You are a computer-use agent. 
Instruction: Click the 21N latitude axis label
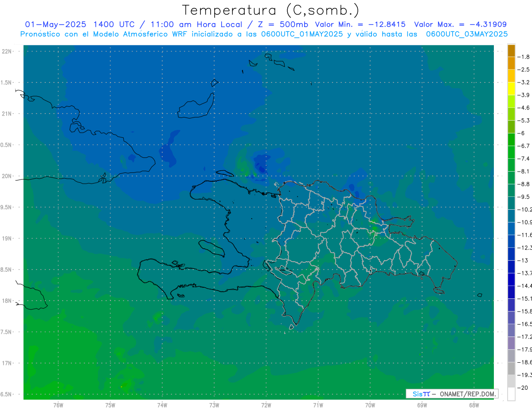click(x=7, y=114)
